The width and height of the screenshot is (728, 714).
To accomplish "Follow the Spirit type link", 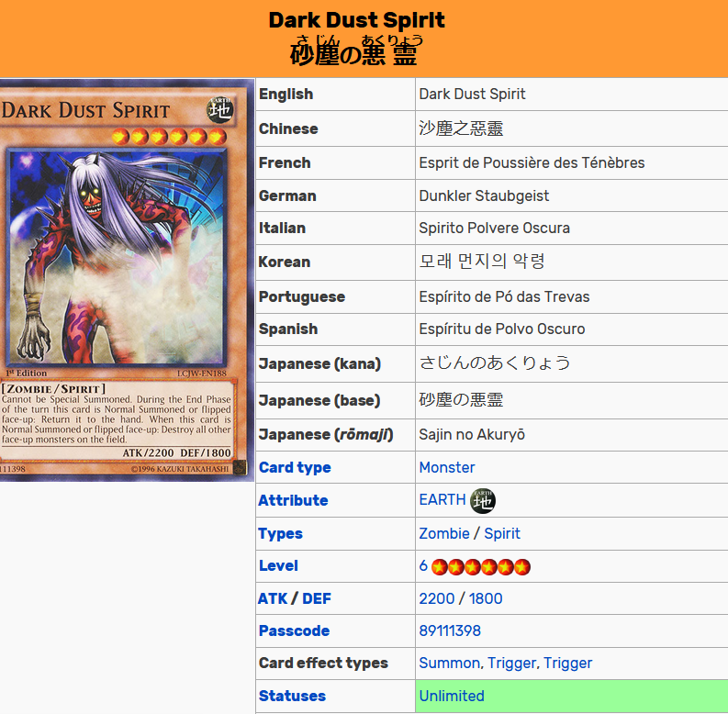I will click(x=502, y=534).
